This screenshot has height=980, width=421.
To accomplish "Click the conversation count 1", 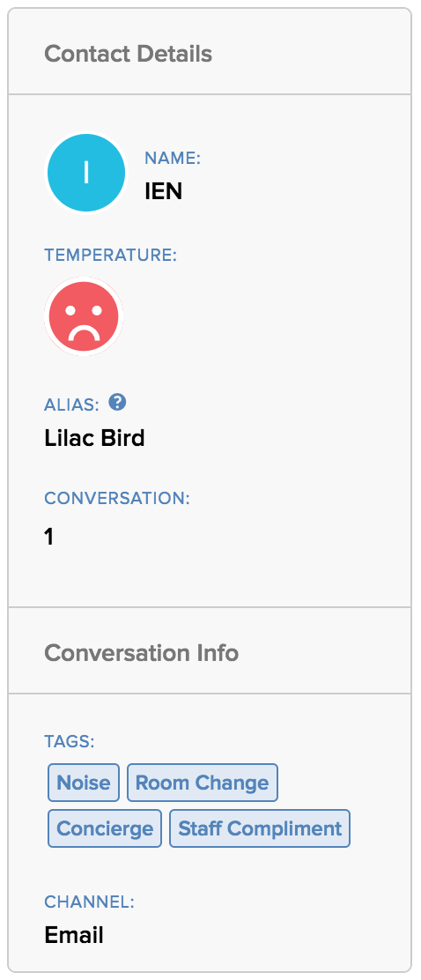I will (48, 537).
